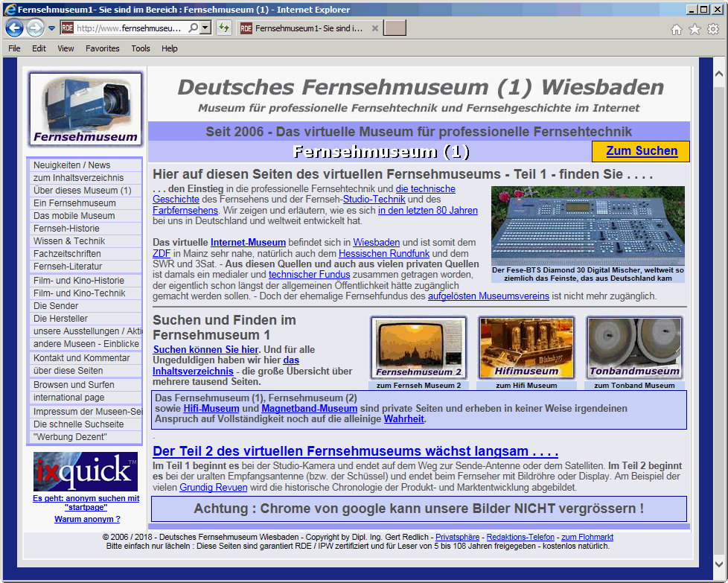Open Das mobile Museum sidebar entry
728x583 pixels.
[86, 215]
